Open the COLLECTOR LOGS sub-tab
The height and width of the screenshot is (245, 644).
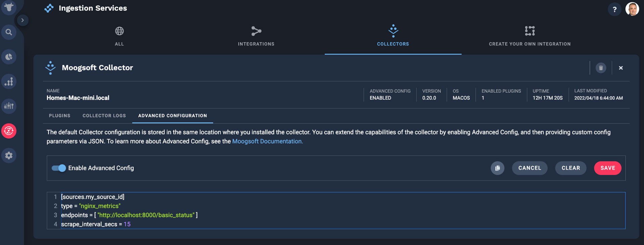coord(104,116)
